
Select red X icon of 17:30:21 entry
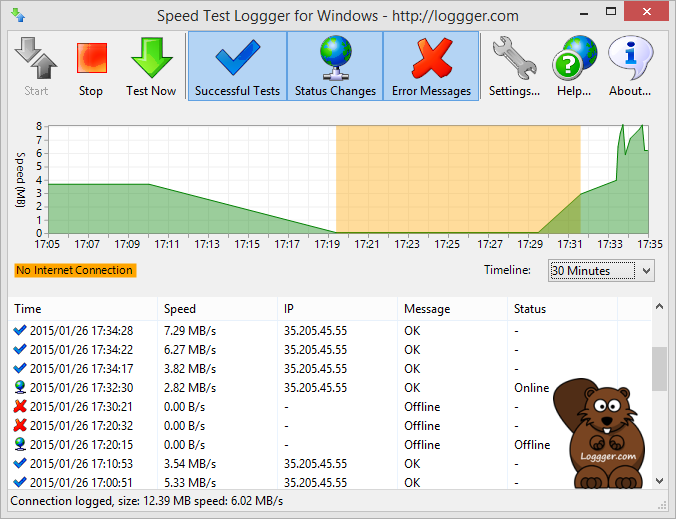click(20, 406)
